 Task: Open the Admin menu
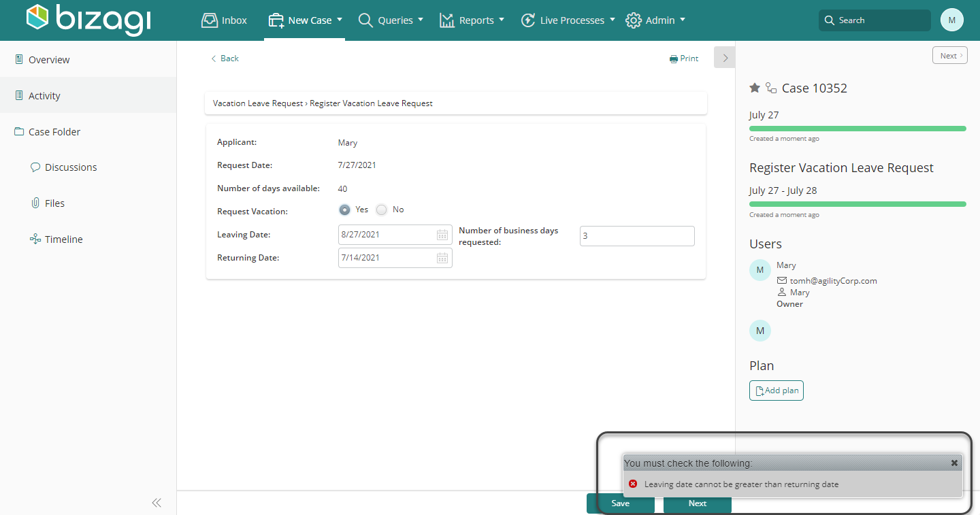655,20
